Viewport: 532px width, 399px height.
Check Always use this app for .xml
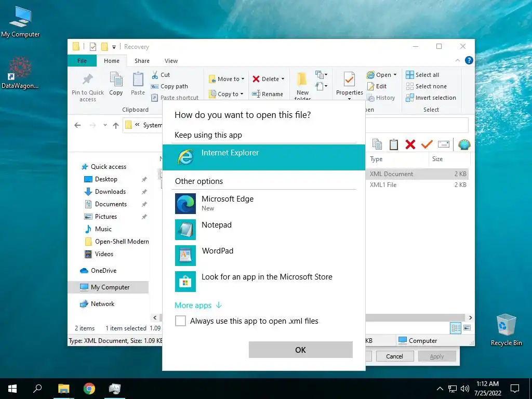coord(180,321)
